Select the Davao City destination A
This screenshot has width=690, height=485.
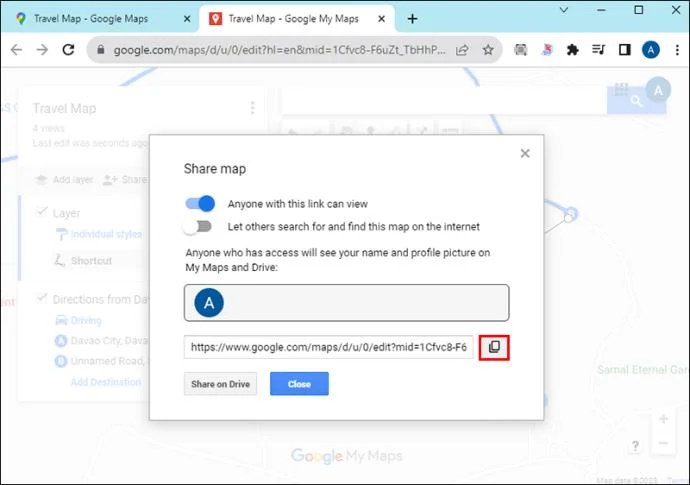(102, 341)
